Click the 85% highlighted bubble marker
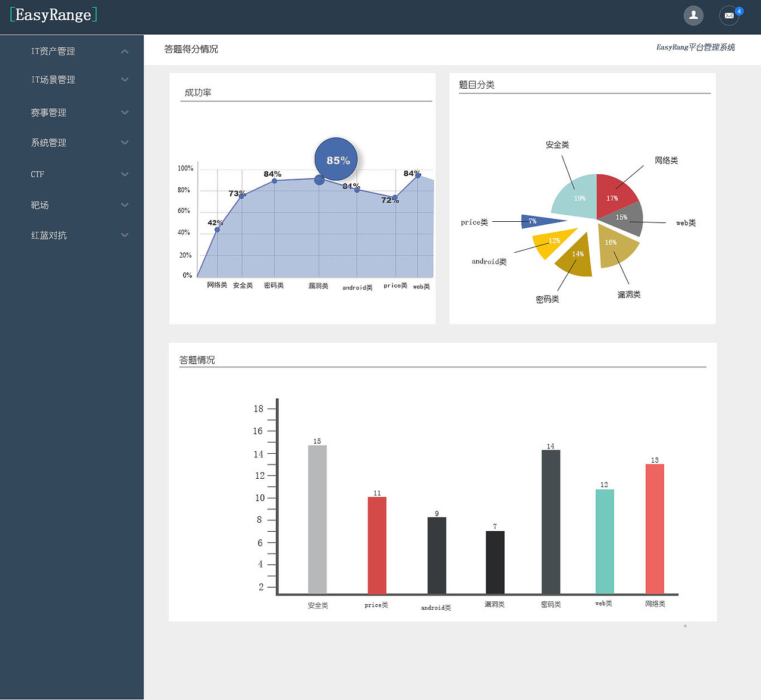The height and width of the screenshot is (700, 761). coord(337,159)
